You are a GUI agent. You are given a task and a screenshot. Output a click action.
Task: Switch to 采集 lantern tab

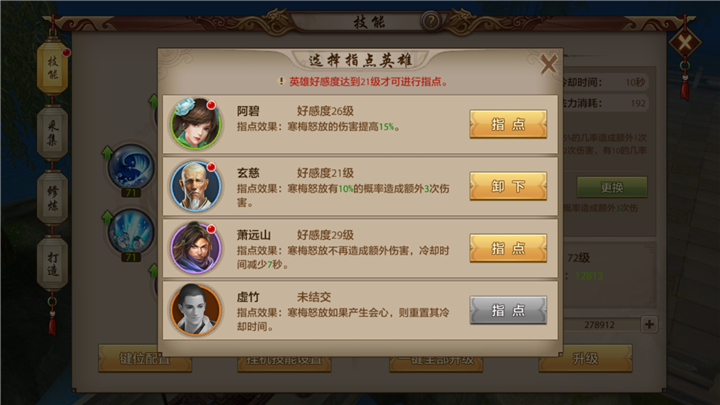53,133
